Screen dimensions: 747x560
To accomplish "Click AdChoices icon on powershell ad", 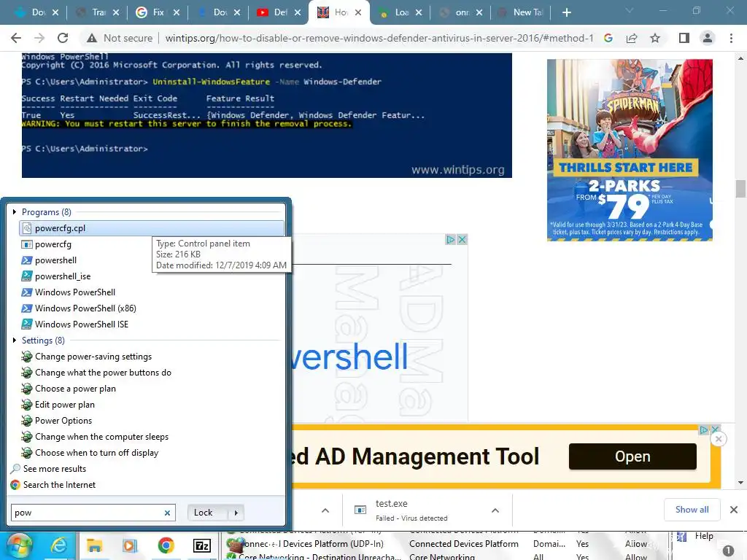I will tap(450, 239).
